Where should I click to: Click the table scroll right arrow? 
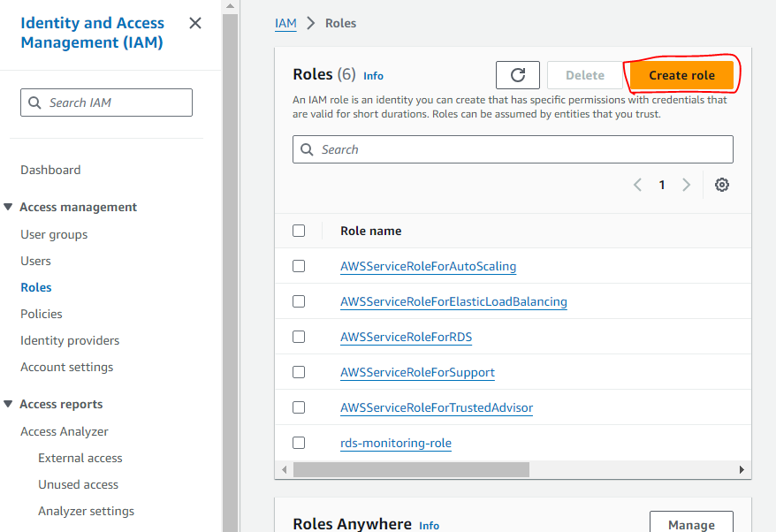click(742, 469)
